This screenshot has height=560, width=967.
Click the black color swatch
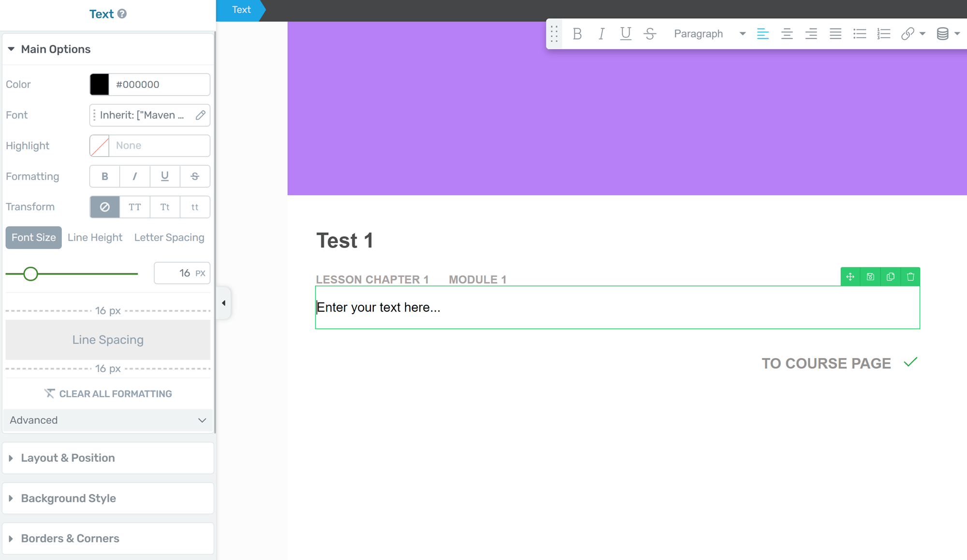100,85
